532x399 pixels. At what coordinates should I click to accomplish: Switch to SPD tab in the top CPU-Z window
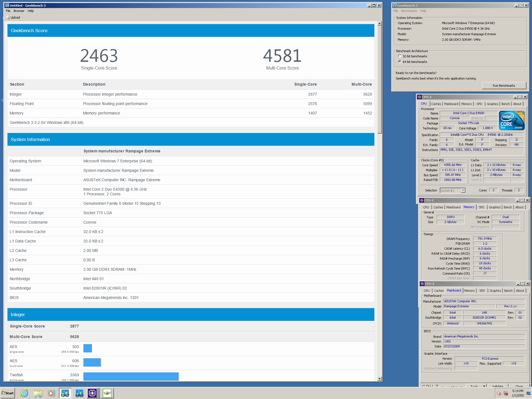(479, 104)
